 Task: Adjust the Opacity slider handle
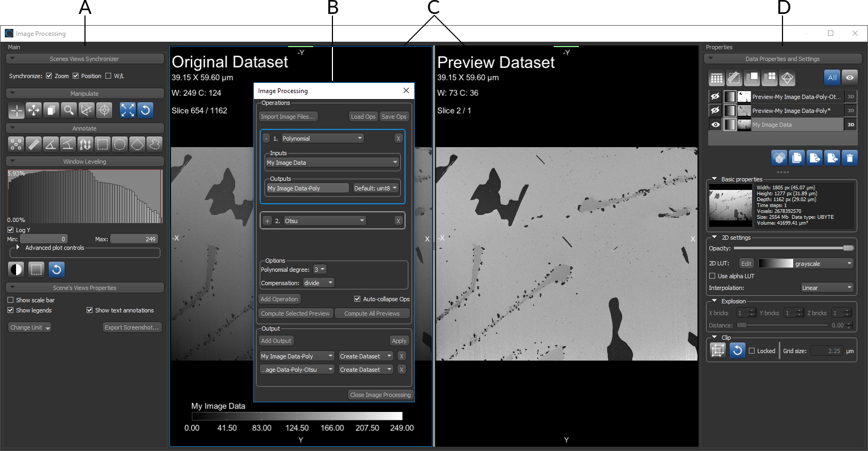pos(848,248)
